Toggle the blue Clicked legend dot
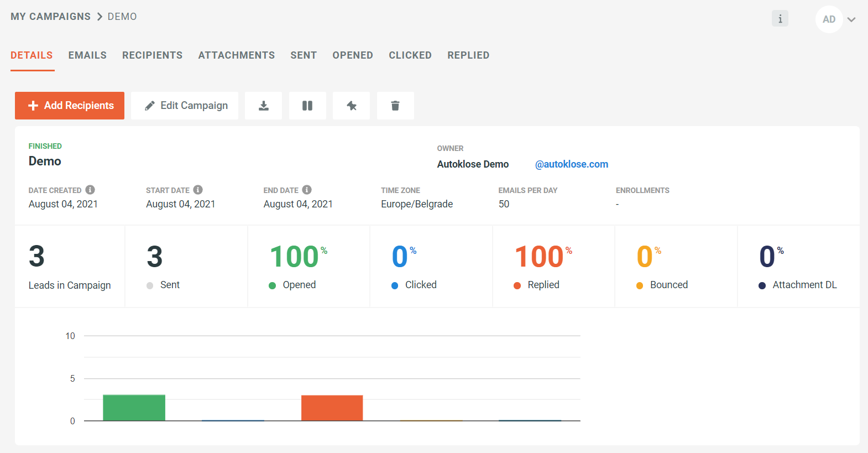The width and height of the screenshot is (868, 453). tap(395, 285)
